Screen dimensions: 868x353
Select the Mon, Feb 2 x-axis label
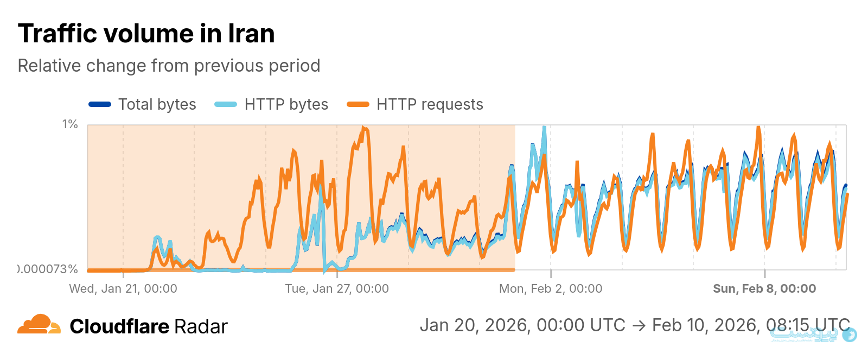(x=551, y=289)
